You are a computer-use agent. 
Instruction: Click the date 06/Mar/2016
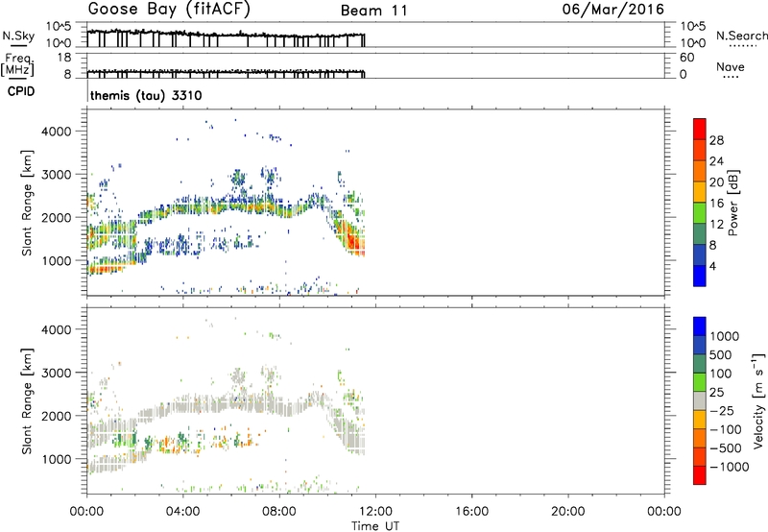[x=613, y=10]
